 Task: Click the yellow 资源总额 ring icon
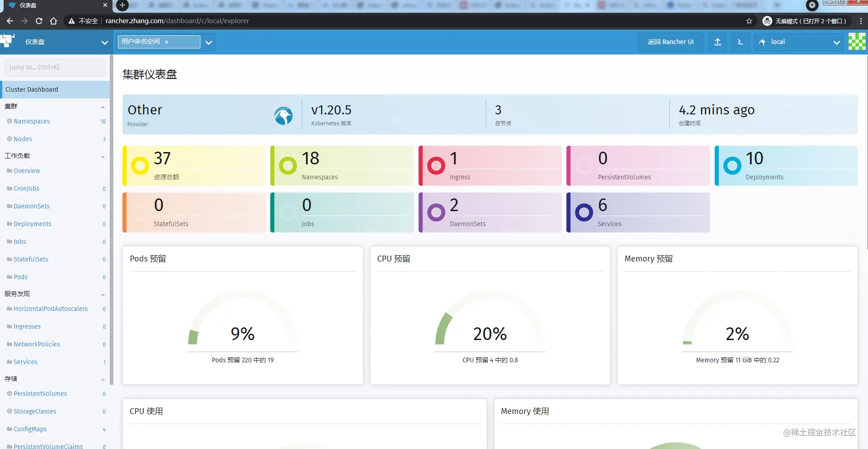point(140,166)
